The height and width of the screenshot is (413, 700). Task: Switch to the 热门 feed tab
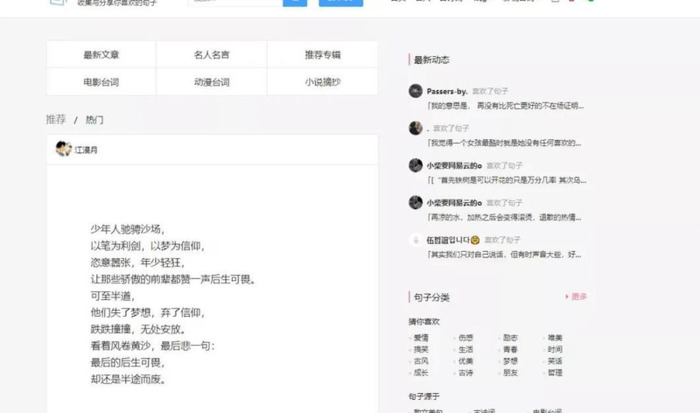(x=94, y=120)
